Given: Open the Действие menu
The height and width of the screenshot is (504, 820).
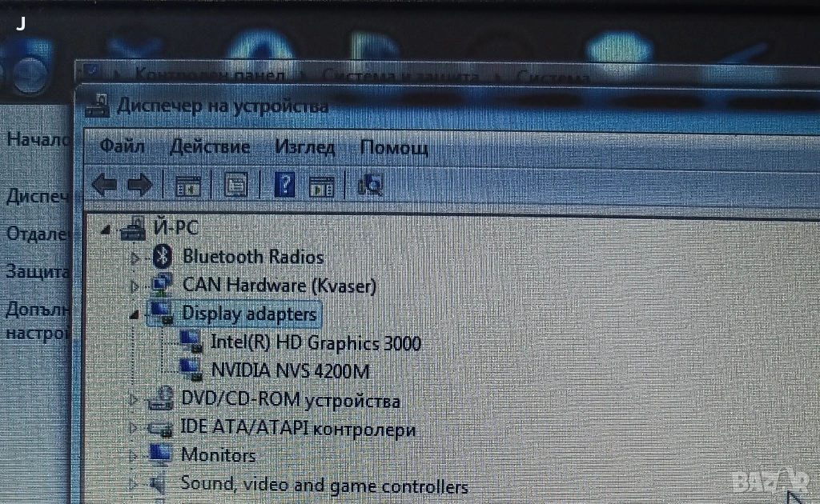Looking at the screenshot, I should tap(210, 147).
